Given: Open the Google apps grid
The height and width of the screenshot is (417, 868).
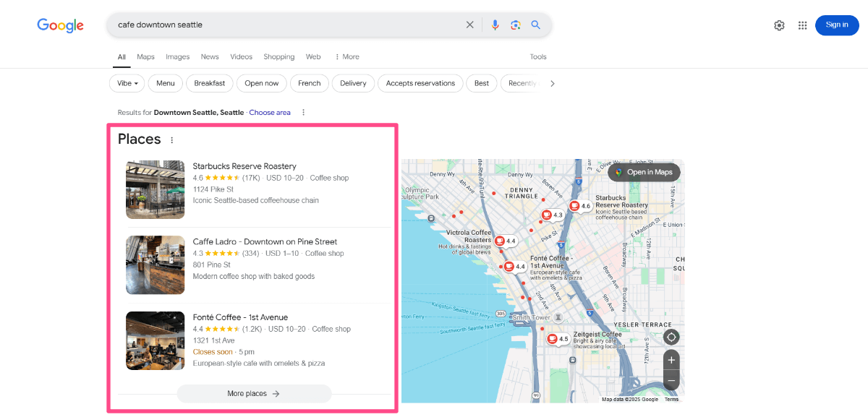Looking at the screenshot, I should click(802, 25).
